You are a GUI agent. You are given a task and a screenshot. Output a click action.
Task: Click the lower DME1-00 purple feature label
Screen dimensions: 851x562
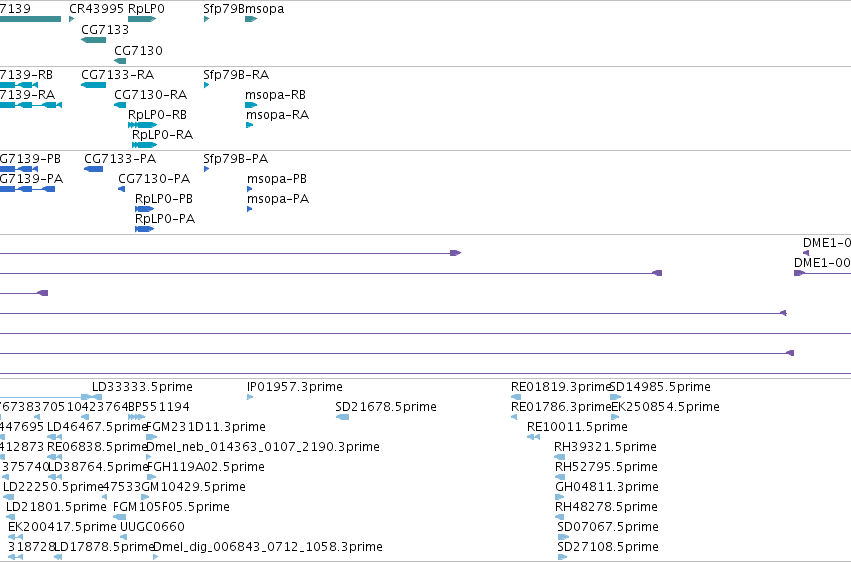point(822,263)
